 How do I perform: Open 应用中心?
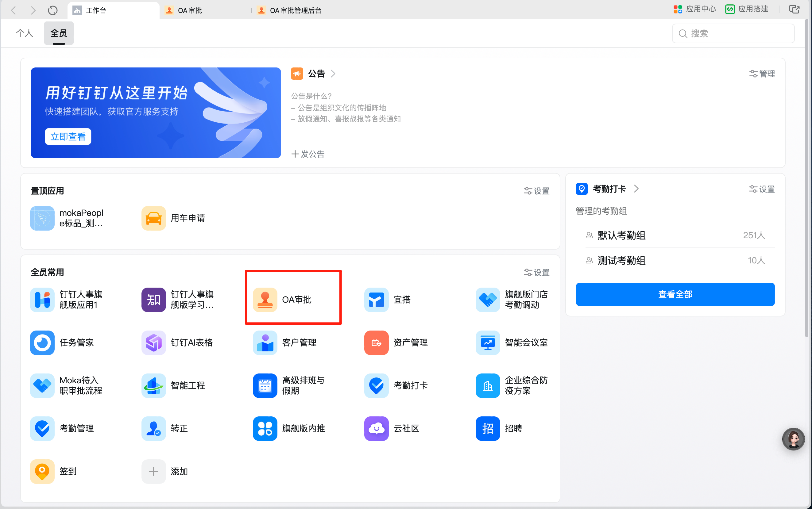click(x=695, y=9)
